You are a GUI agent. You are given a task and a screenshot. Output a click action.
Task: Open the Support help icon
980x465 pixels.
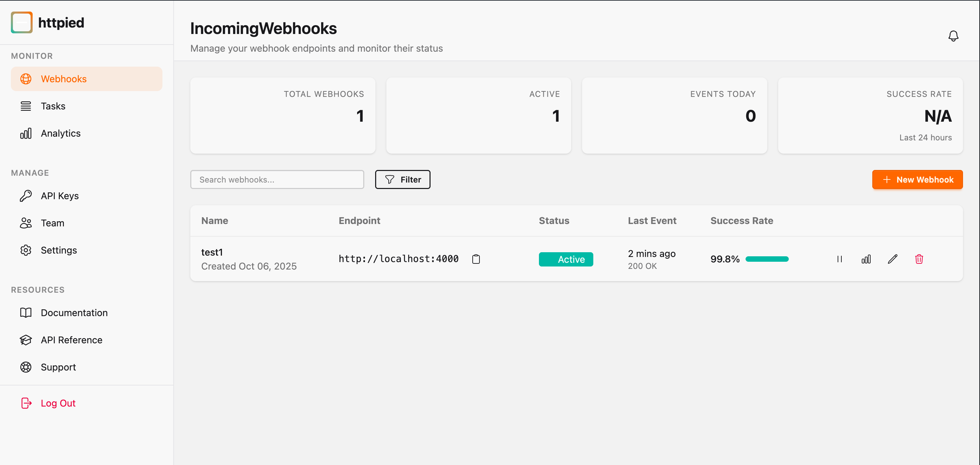point(25,367)
